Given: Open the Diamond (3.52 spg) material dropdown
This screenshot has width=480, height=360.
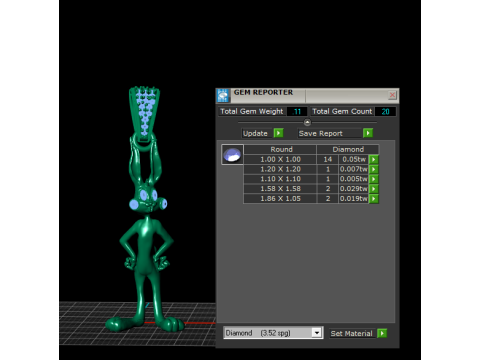Looking at the screenshot, I should pyautogui.click(x=273, y=333).
